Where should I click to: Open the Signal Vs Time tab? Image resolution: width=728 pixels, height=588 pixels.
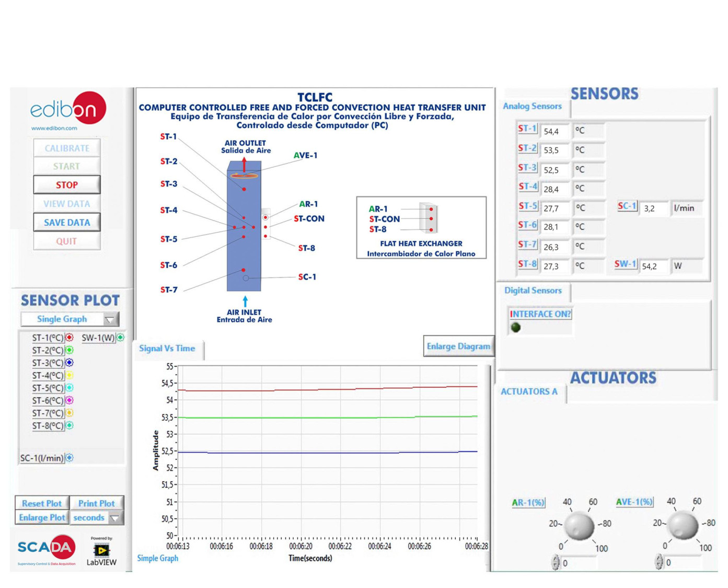tap(167, 349)
